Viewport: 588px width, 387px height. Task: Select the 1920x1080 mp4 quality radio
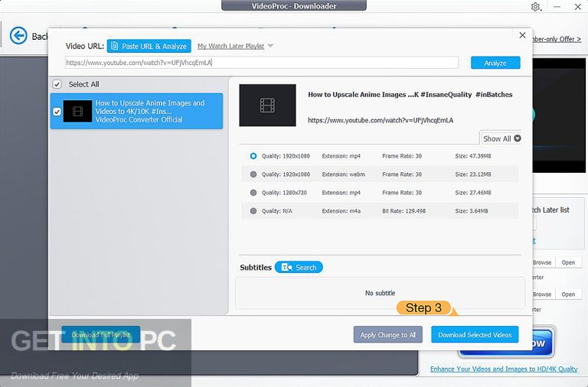(253, 156)
